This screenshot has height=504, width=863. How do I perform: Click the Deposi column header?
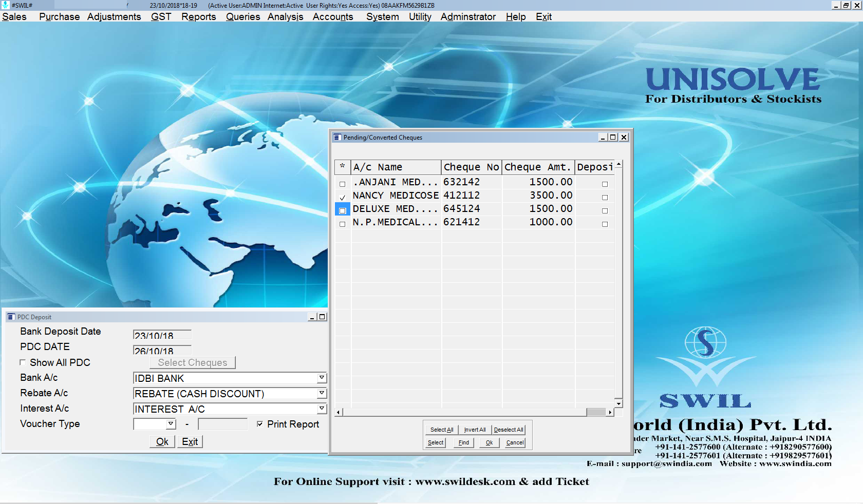point(595,167)
